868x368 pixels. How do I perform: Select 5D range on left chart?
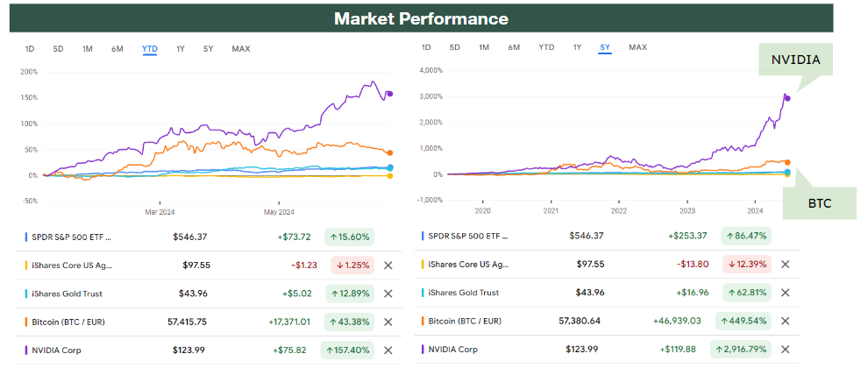pos(58,49)
